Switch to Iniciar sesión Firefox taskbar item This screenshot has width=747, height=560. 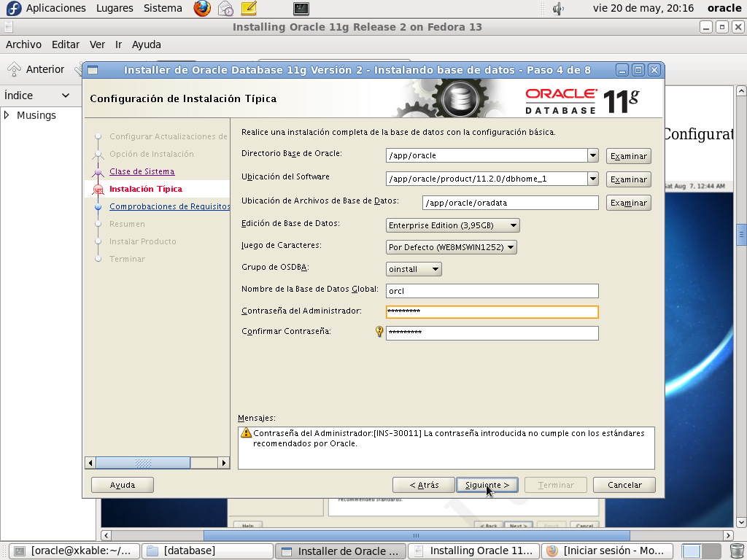click(x=607, y=551)
